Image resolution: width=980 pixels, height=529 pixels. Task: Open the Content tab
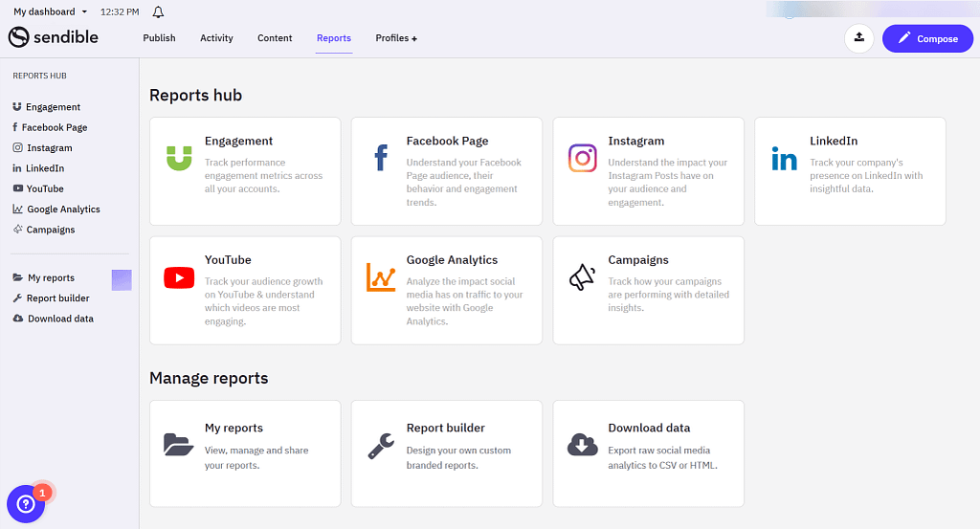tap(275, 38)
